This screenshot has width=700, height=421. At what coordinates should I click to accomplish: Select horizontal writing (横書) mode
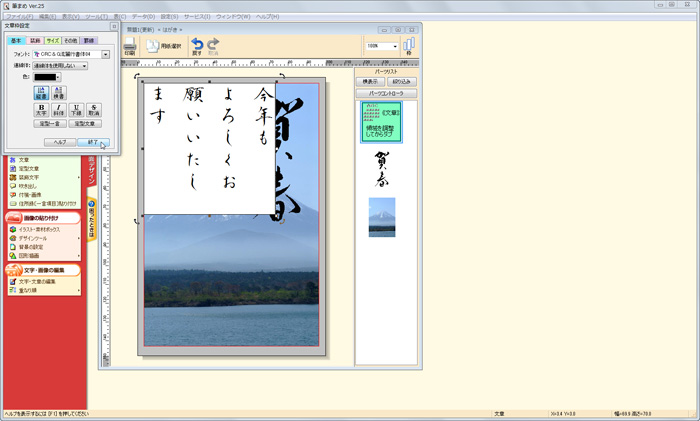click(x=59, y=92)
